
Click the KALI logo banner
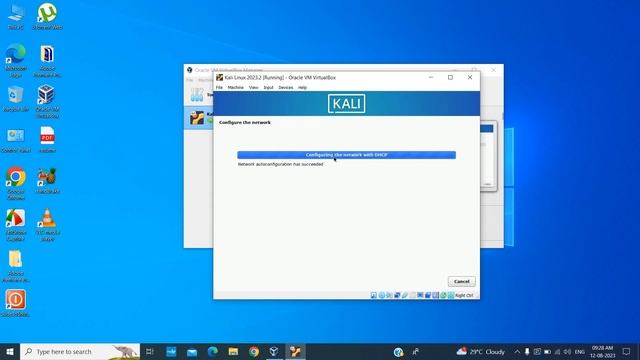(x=347, y=104)
